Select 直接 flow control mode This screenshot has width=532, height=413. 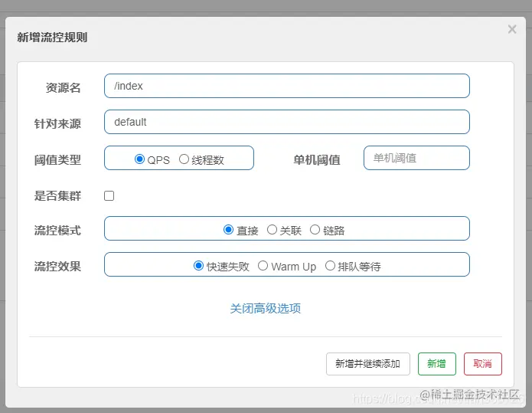tap(228, 230)
